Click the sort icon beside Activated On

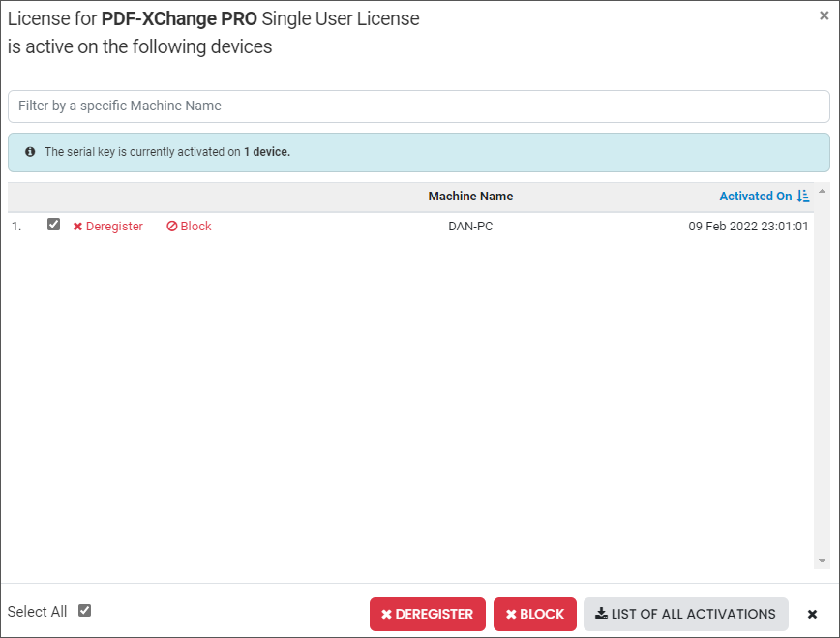tap(803, 197)
